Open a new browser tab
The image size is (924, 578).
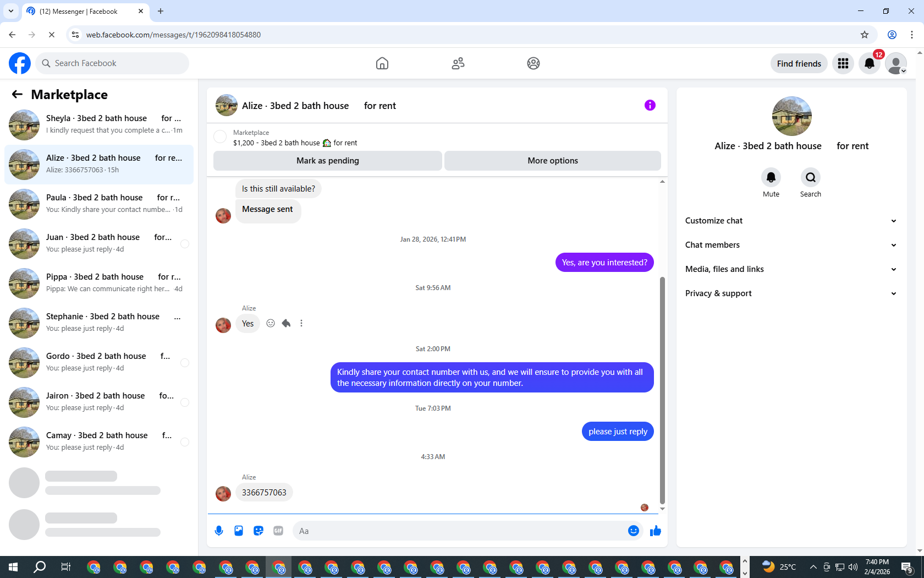(161, 11)
